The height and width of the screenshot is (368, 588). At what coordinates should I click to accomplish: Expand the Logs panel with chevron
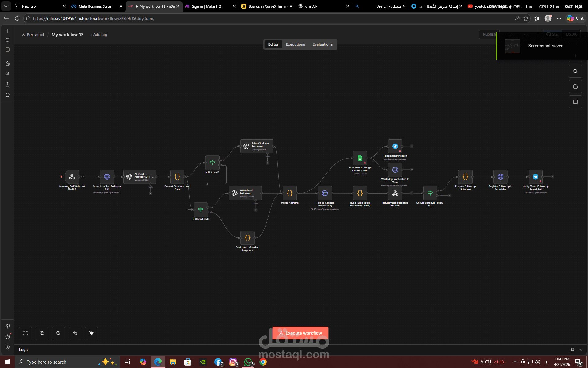580,350
